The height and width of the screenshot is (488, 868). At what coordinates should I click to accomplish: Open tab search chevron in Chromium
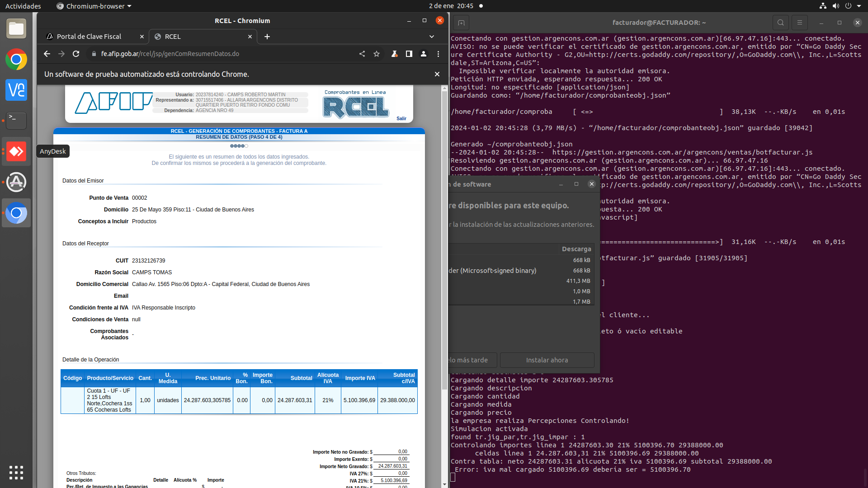coord(432,37)
